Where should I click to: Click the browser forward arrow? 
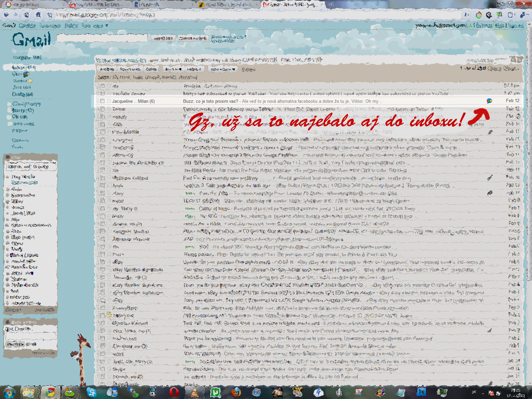click(x=16, y=14)
